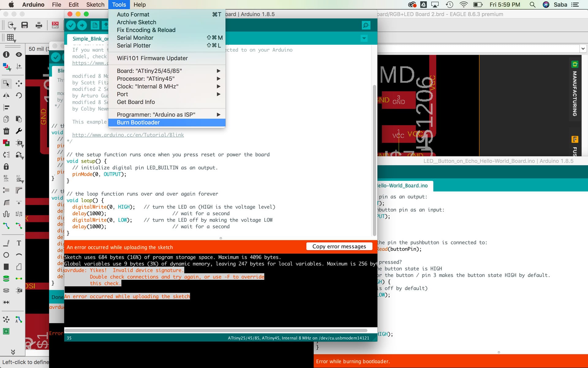Select the EAGLE Move tool
The image size is (588, 368).
19,83
